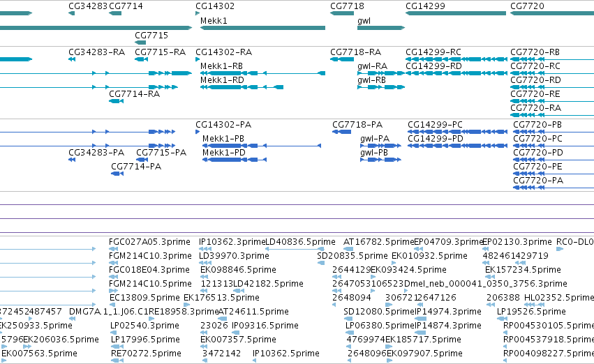Click the LD42182.5prime EST label
The height and width of the screenshot is (364, 594).
click(268, 285)
